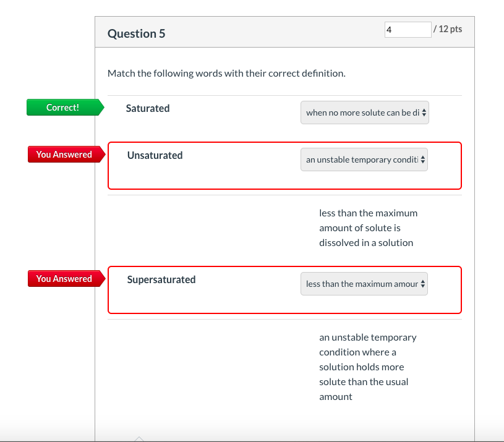Click the '/ 12 pts' label
504x442 pixels.
[x=448, y=29]
